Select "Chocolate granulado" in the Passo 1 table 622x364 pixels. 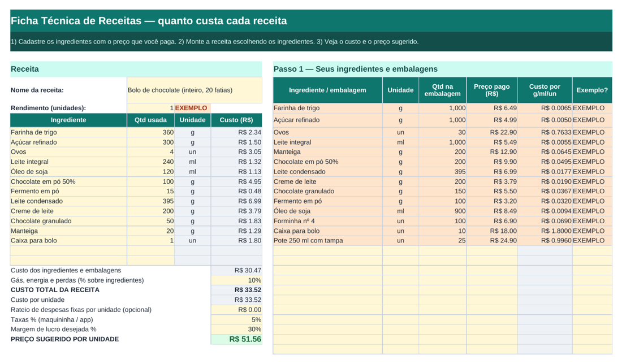coord(327,191)
